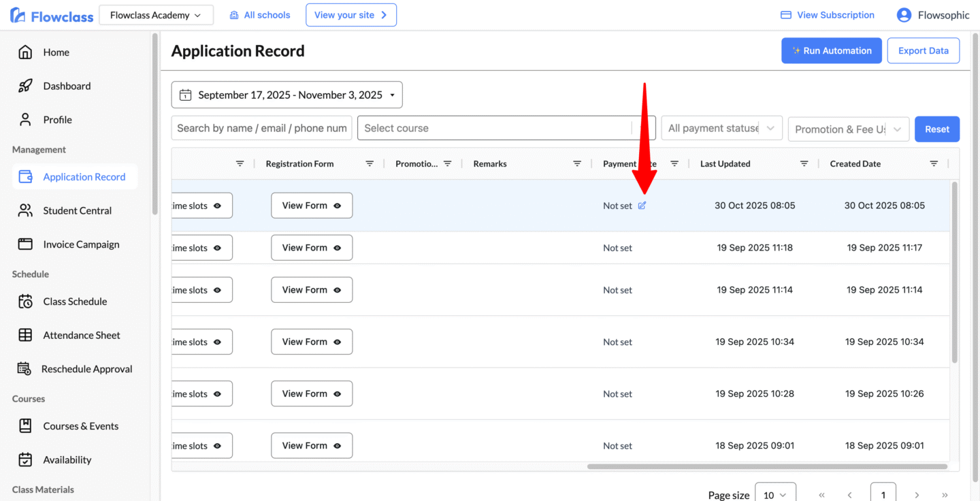Click the Run Automation button
The width and height of the screenshot is (980, 501).
click(831, 51)
